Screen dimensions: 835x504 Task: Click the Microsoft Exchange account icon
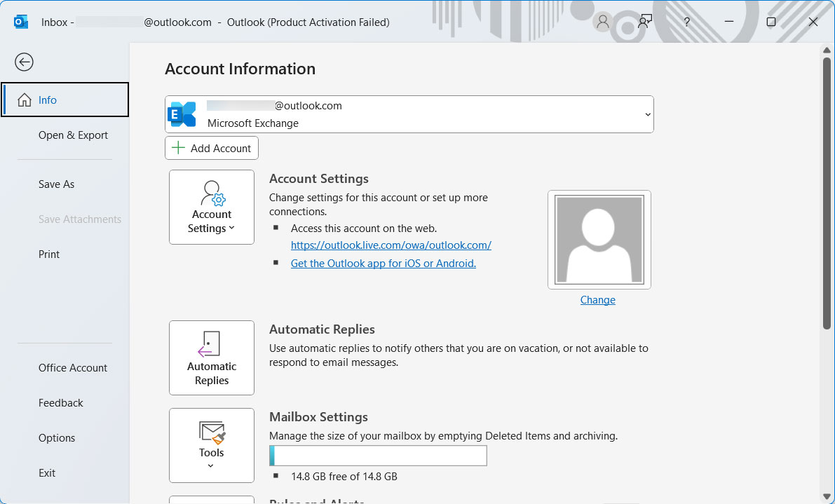click(x=182, y=114)
